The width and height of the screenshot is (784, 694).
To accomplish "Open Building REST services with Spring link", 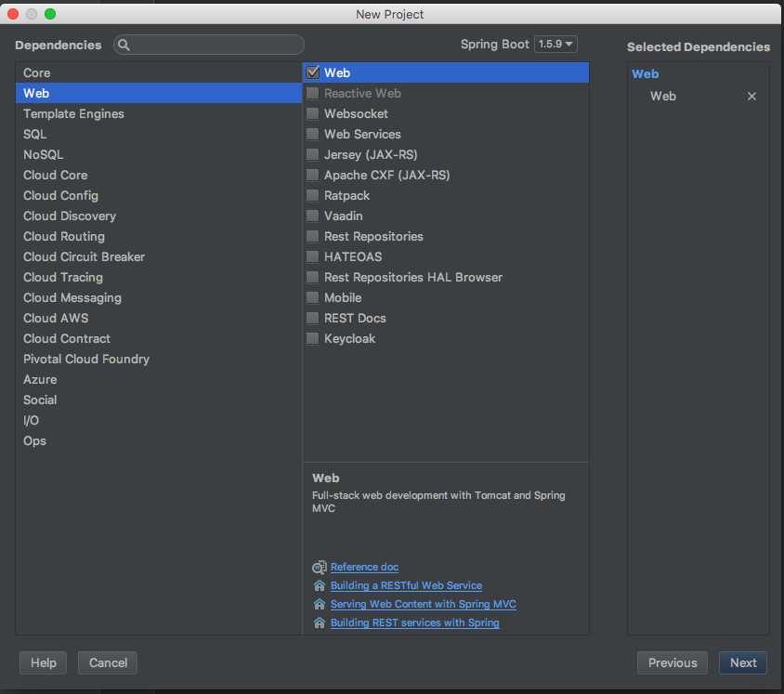I will point(414,622).
